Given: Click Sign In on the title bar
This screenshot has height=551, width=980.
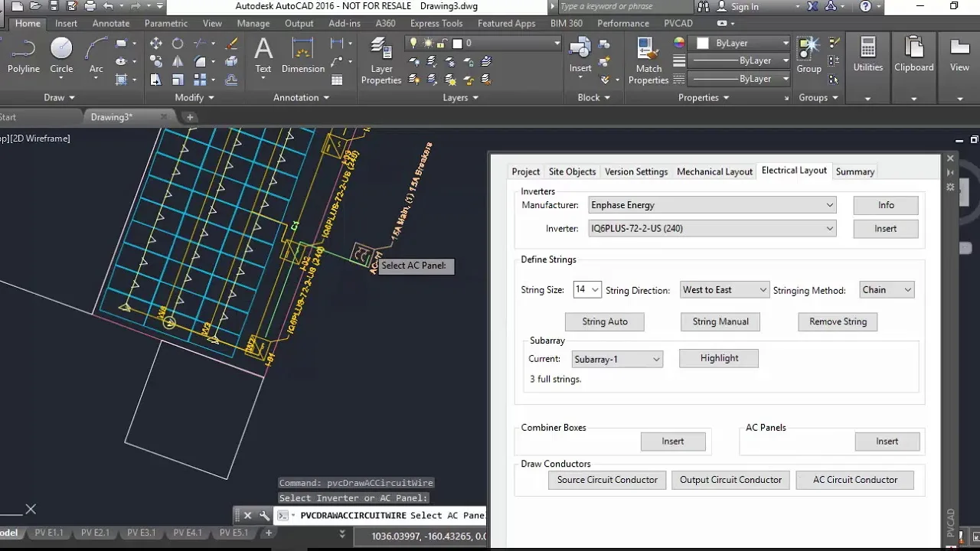Looking at the screenshot, I should point(744,6).
